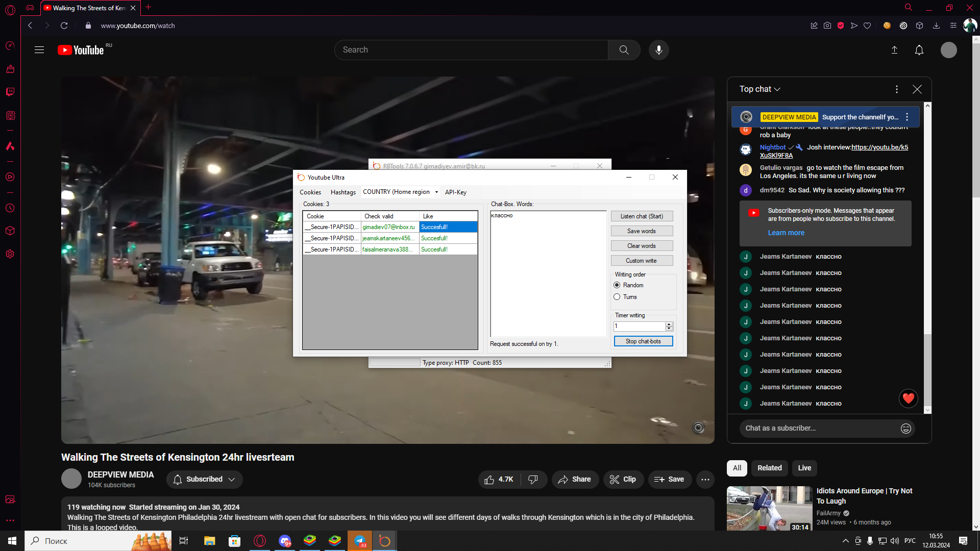The width and height of the screenshot is (980, 551).
Task: Follow the Learn more link in the chat notice
Action: [786, 233]
